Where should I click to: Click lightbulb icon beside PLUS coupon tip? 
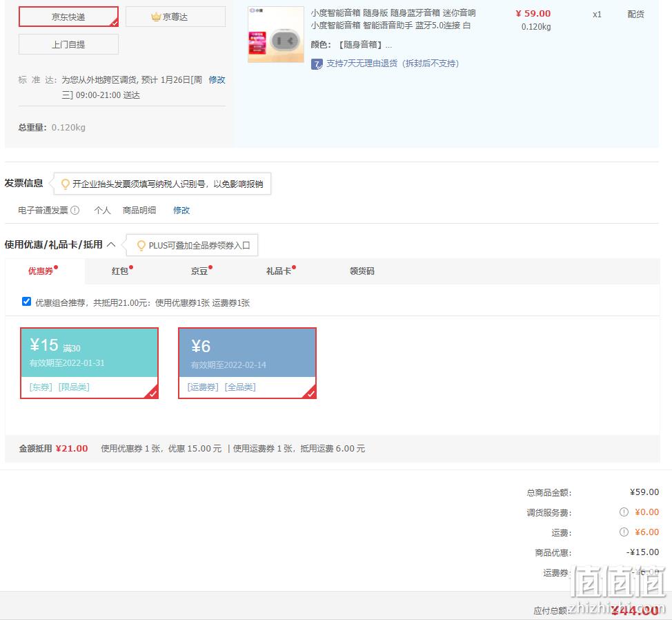pyautogui.click(x=141, y=246)
